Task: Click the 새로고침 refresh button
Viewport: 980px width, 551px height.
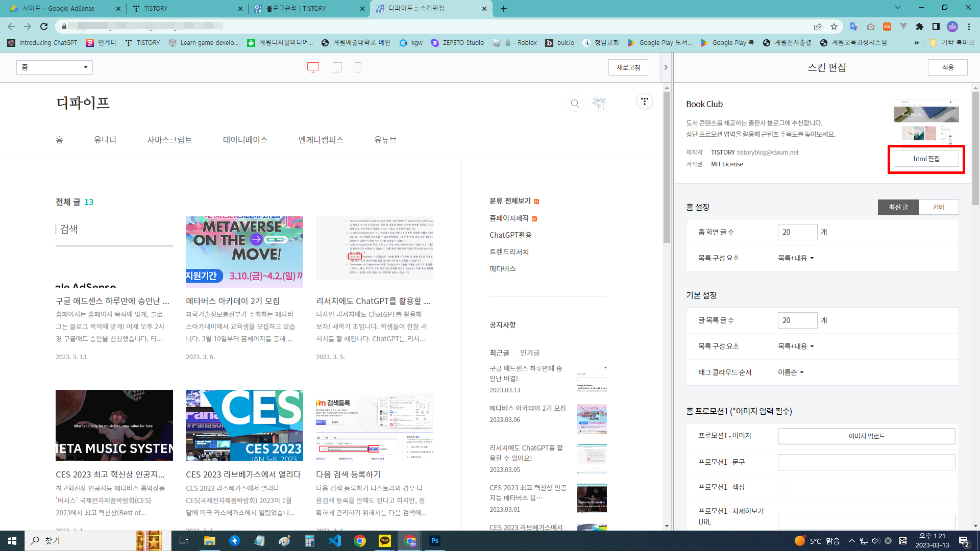Action: pyautogui.click(x=628, y=67)
